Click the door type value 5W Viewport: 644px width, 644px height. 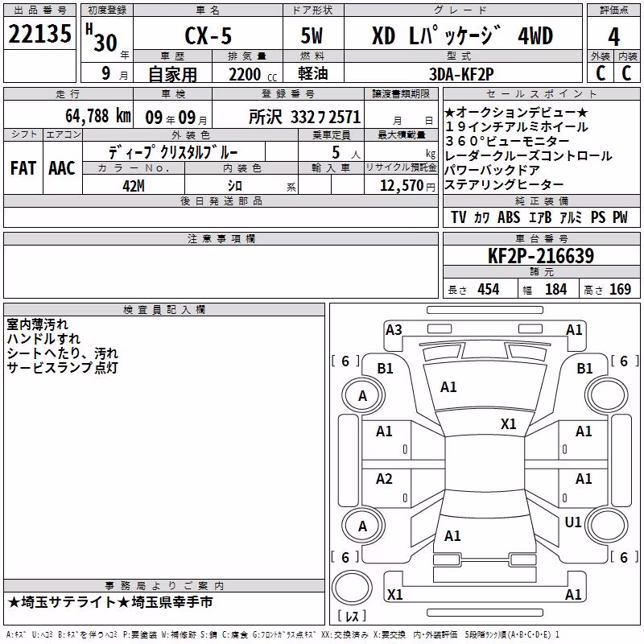[x=312, y=35]
